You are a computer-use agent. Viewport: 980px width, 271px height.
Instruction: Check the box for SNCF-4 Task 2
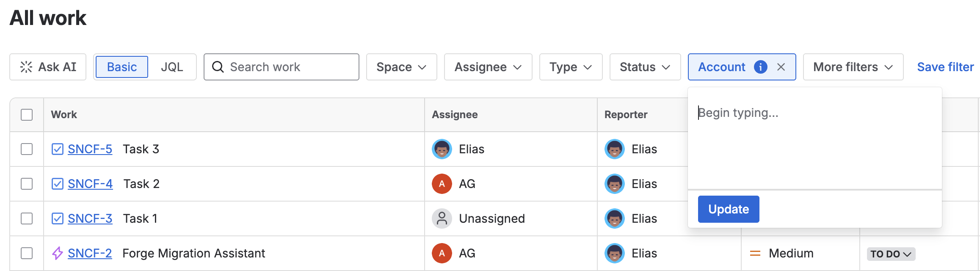click(27, 184)
